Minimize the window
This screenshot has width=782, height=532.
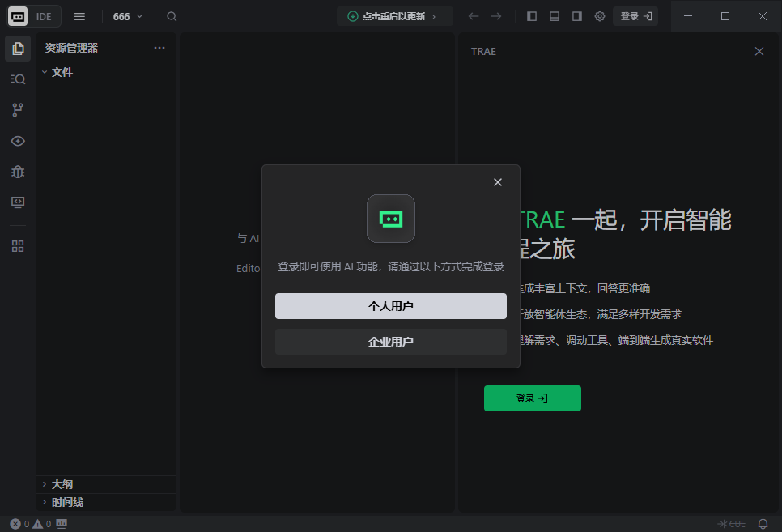pyautogui.click(x=688, y=16)
